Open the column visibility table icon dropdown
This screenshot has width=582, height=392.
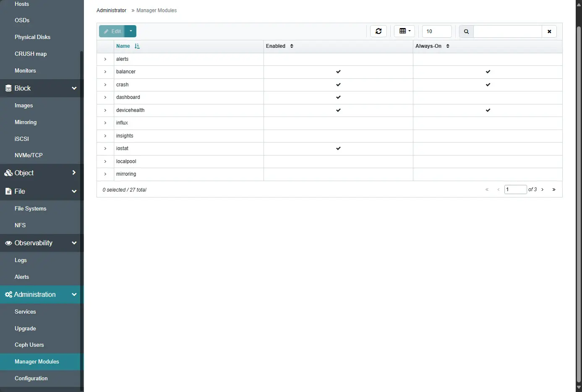point(405,31)
